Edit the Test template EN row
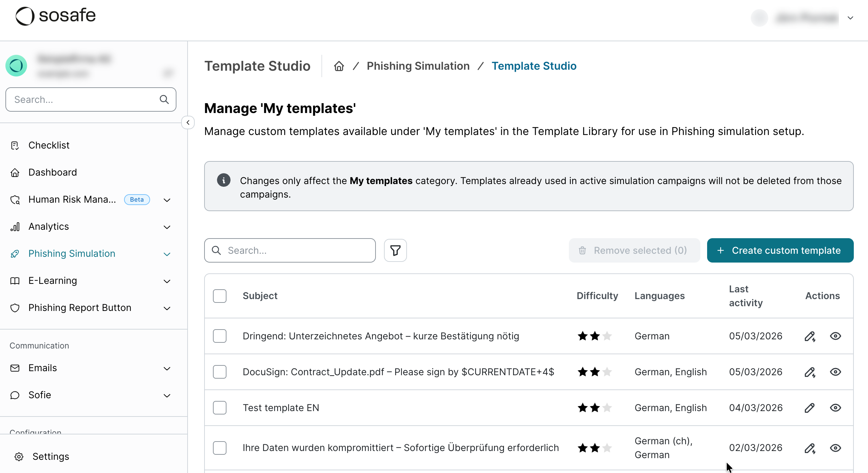The image size is (868, 473). point(810,408)
